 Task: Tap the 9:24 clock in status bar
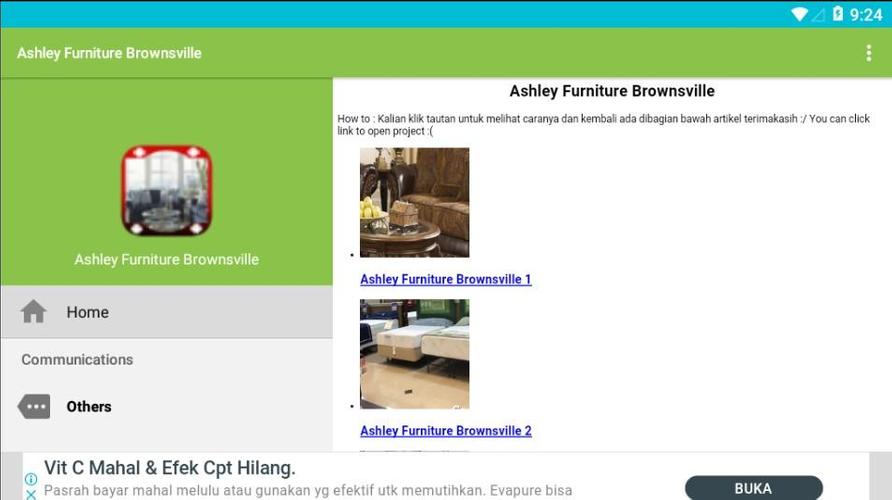pos(865,14)
